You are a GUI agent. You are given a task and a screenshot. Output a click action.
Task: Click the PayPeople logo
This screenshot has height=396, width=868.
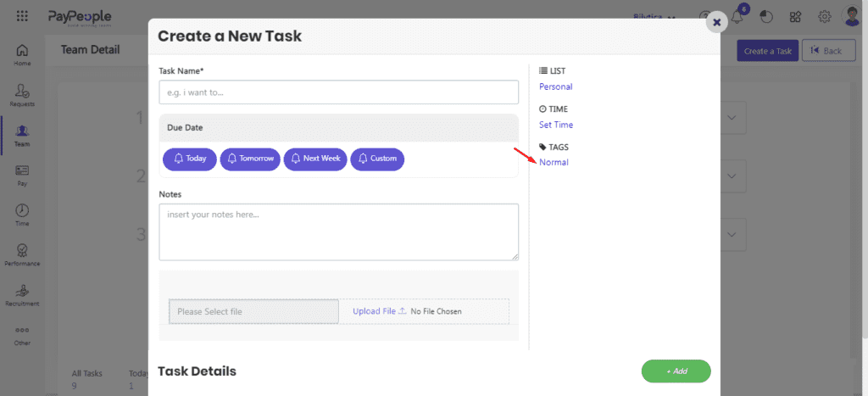pyautogui.click(x=80, y=18)
